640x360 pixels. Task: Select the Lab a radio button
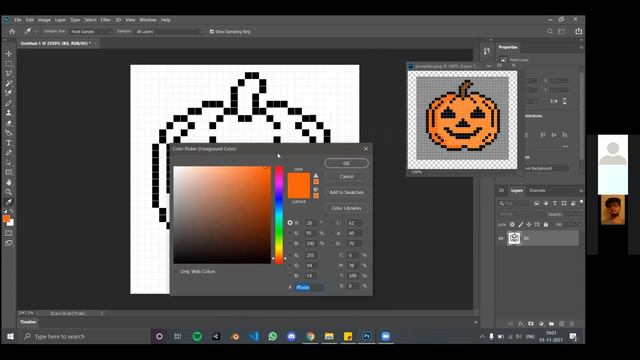click(332, 233)
